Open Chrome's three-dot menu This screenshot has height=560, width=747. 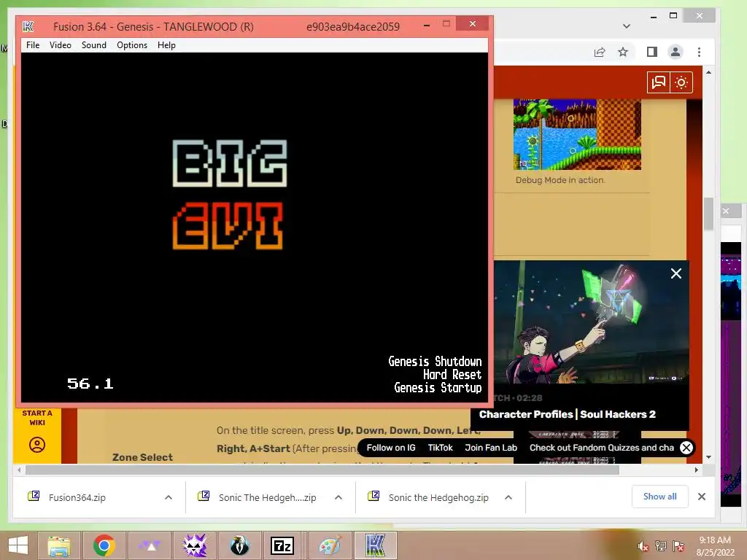click(699, 52)
